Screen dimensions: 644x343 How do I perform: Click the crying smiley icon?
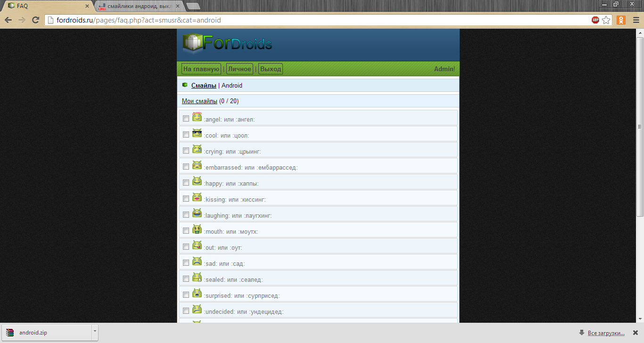(x=197, y=149)
